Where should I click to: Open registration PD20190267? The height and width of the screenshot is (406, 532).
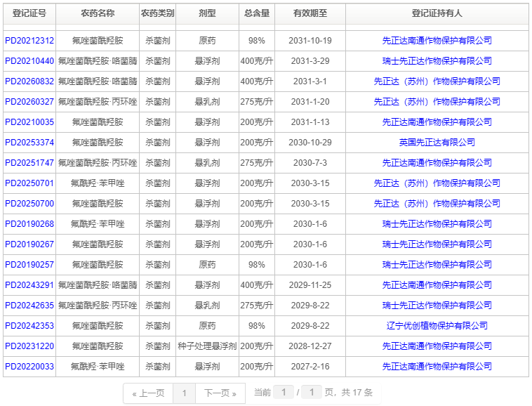tap(29, 244)
